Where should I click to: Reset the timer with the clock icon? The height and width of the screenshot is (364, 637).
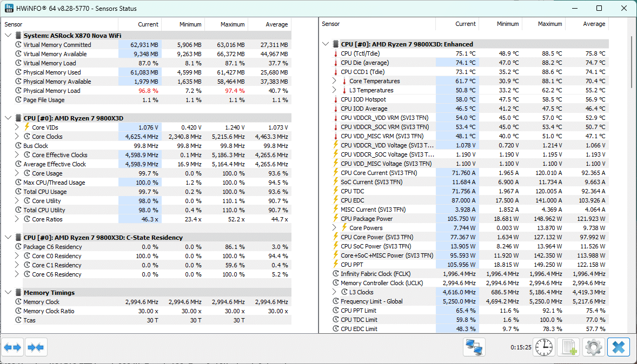click(543, 347)
